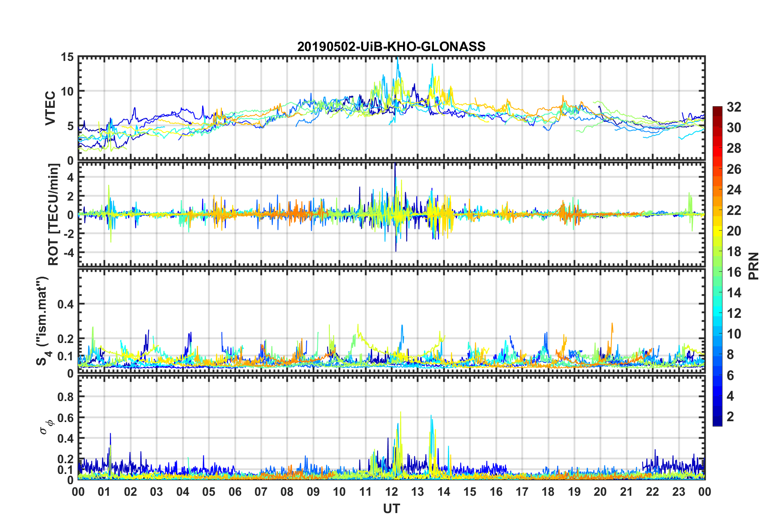Click the 13 hour tick on the UT axis
This screenshot has width=783, height=532.
417,492
